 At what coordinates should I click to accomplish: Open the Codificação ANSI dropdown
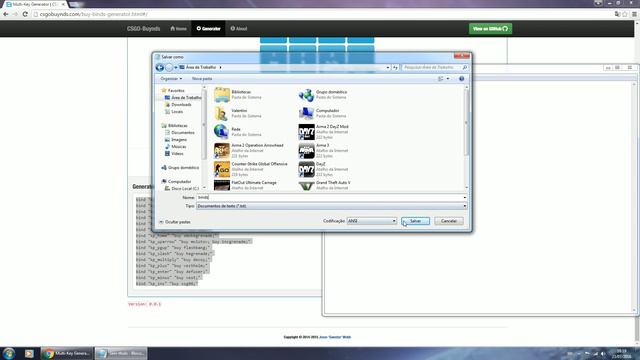372,221
